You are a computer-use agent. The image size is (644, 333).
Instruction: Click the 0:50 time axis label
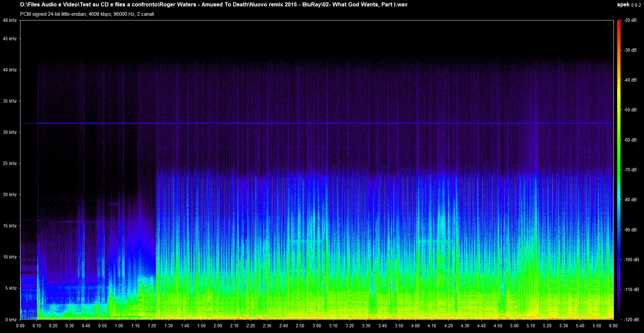(102, 326)
